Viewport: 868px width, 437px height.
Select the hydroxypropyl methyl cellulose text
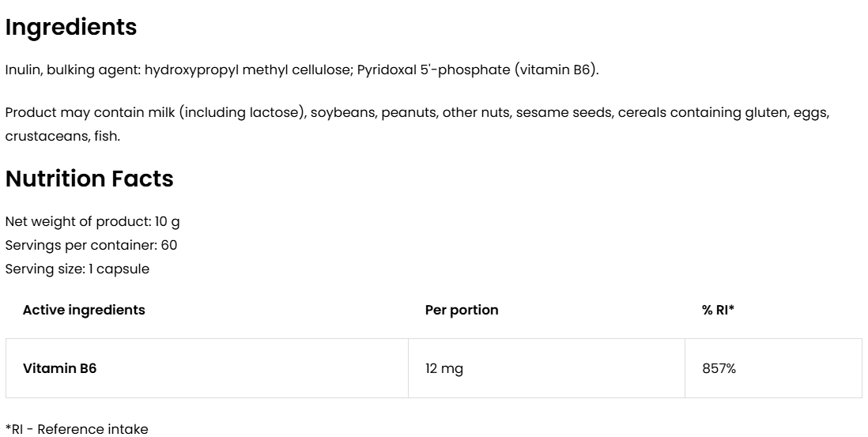(x=249, y=70)
